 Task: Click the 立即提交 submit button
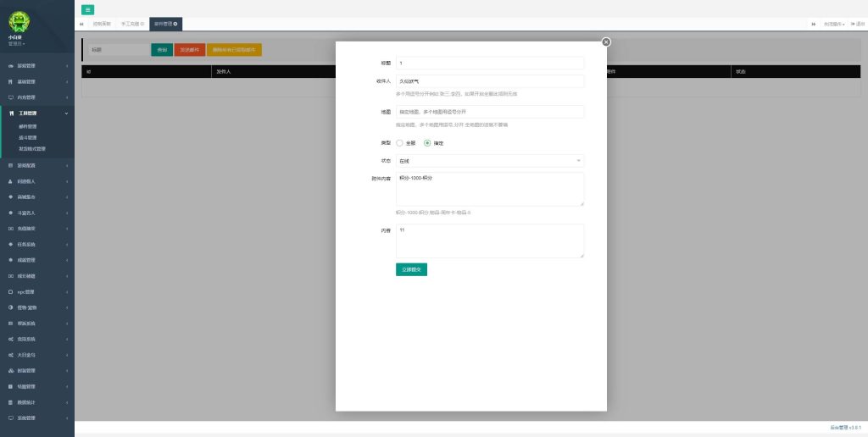[411, 269]
